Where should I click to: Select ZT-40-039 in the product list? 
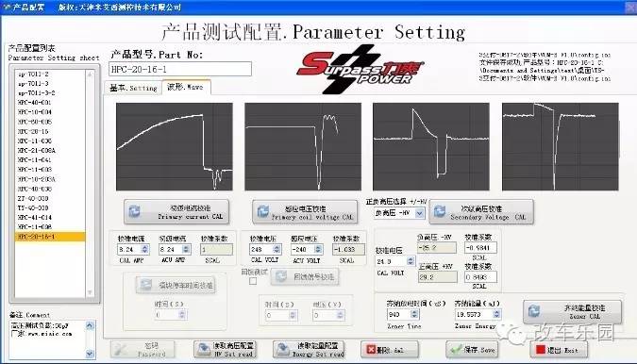(50, 198)
